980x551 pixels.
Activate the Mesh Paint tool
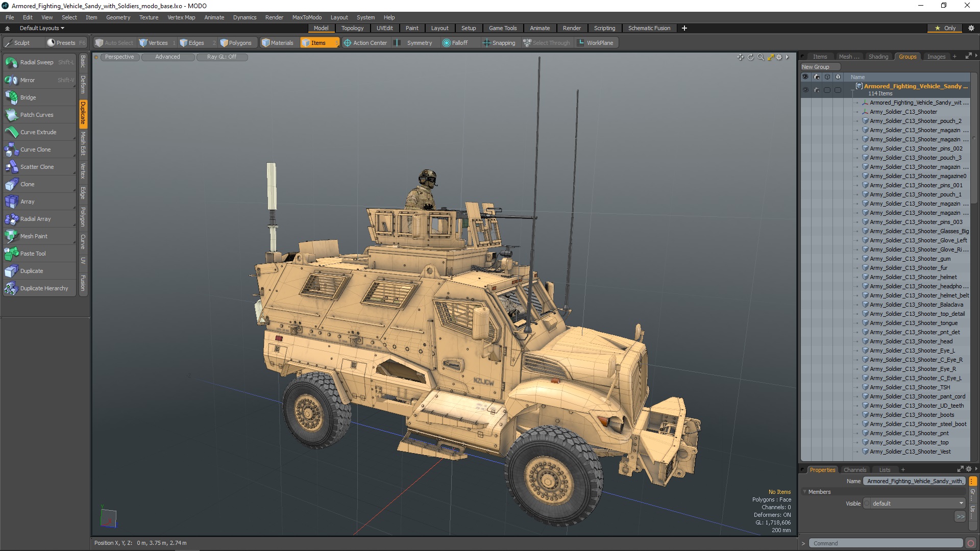(x=39, y=236)
